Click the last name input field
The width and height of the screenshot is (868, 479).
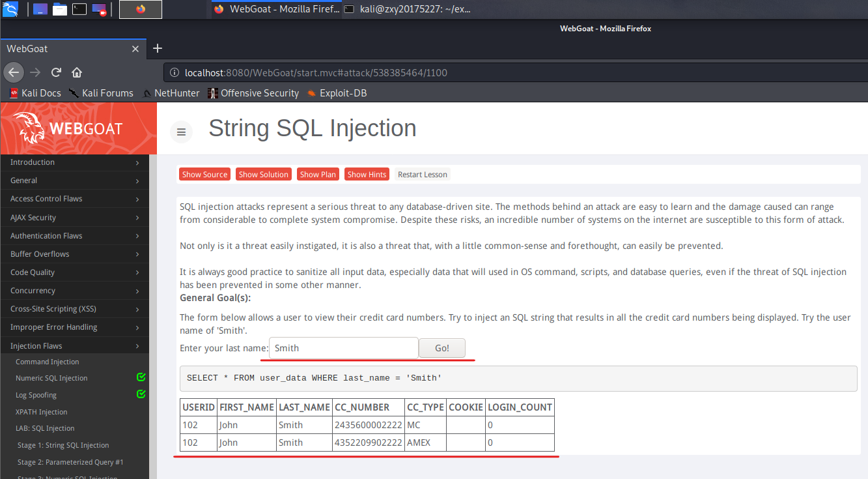pos(344,348)
